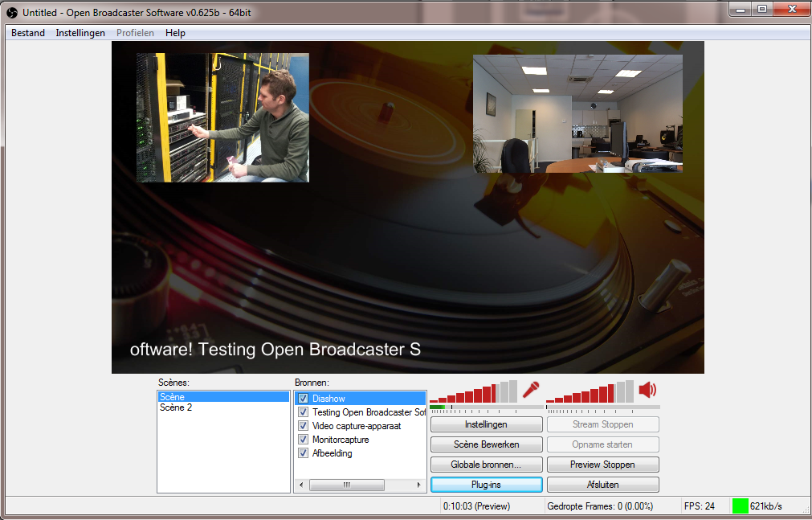Click the sources horizontal scrollbar thumb
812x520 pixels.
pyautogui.click(x=347, y=485)
